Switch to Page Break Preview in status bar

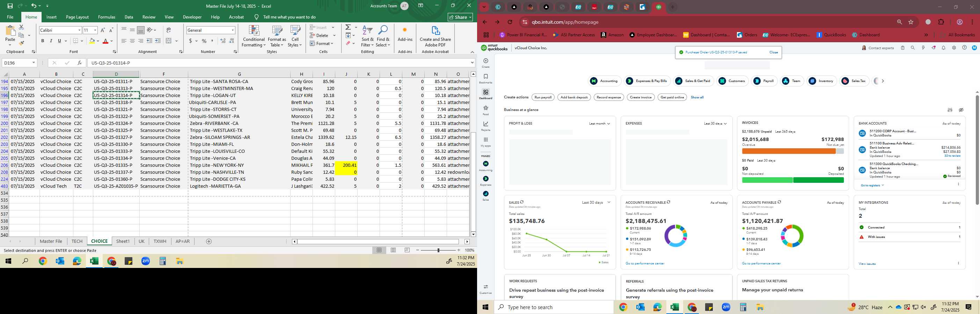(x=407, y=250)
